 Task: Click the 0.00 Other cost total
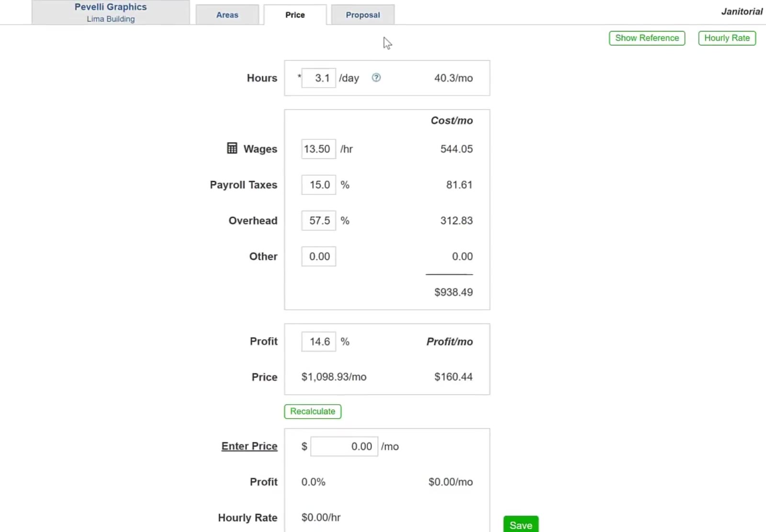point(462,256)
